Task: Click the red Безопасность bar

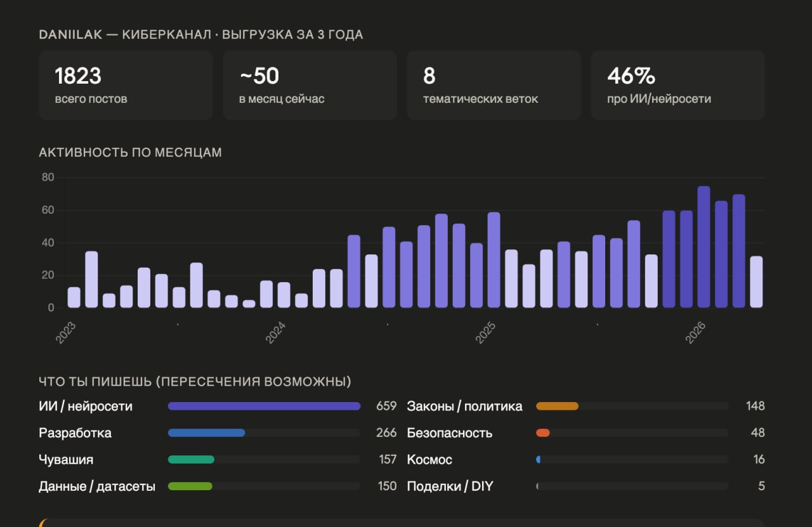Action: point(542,433)
